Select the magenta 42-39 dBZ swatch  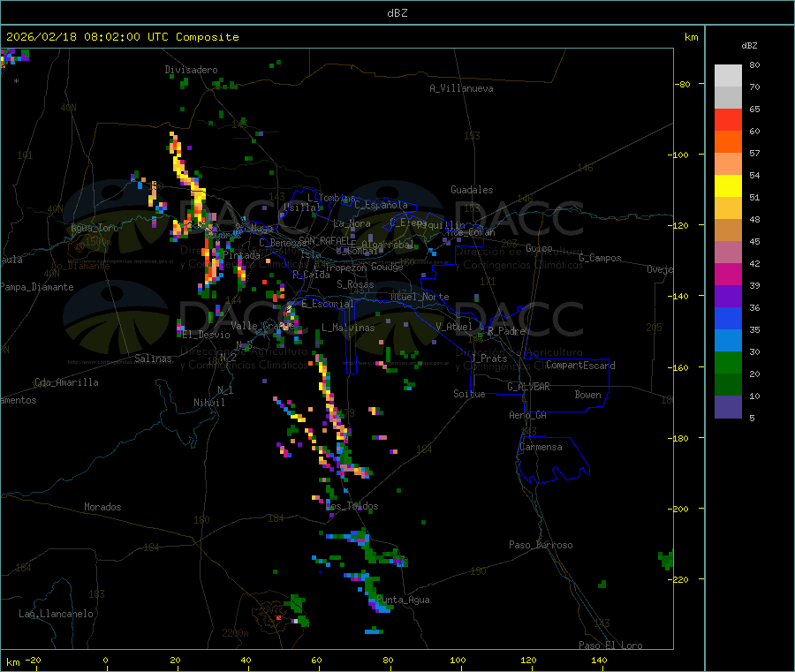(728, 274)
